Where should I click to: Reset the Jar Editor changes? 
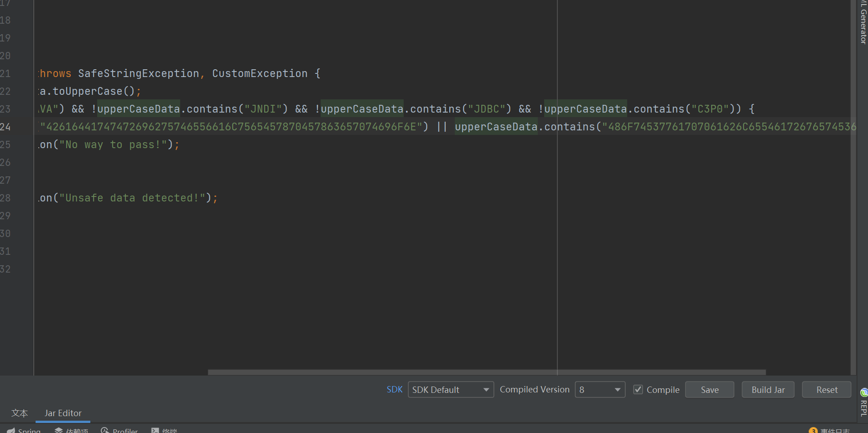tap(826, 390)
